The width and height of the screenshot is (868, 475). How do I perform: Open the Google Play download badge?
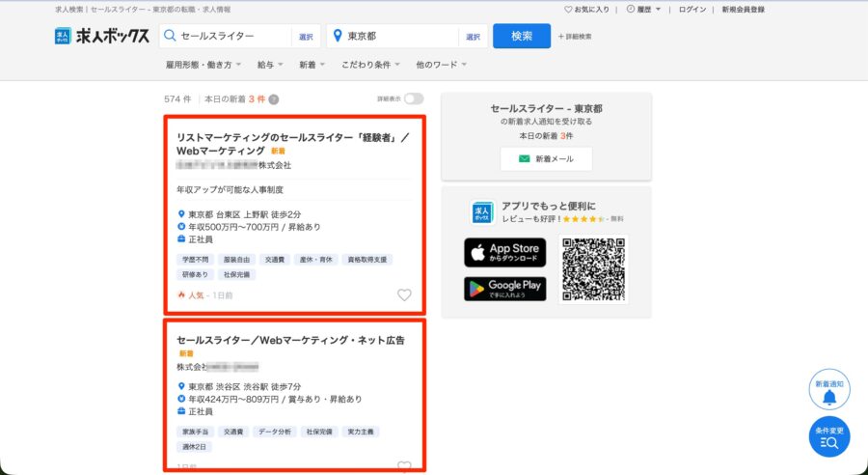(504, 289)
